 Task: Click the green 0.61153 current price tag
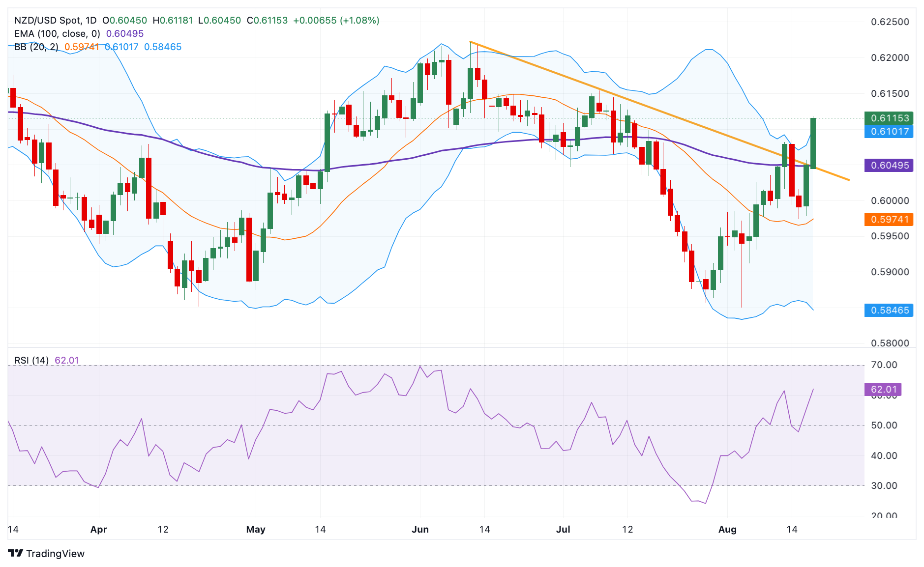(x=889, y=118)
